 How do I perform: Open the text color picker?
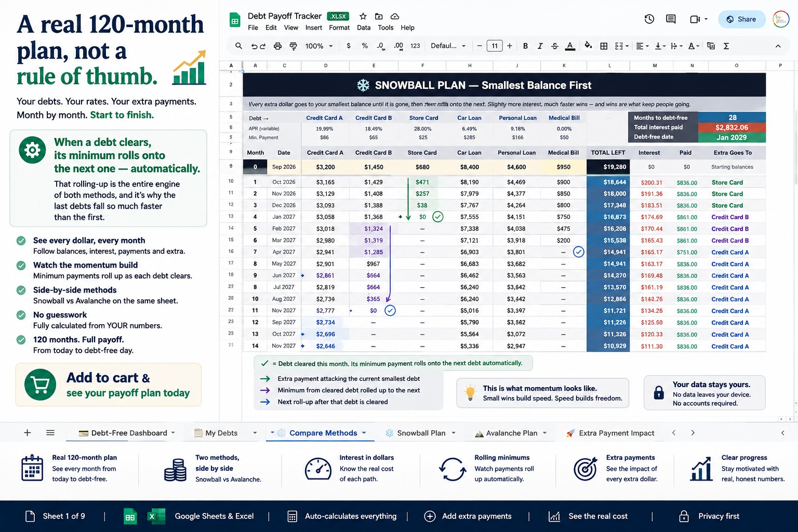point(570,46)
